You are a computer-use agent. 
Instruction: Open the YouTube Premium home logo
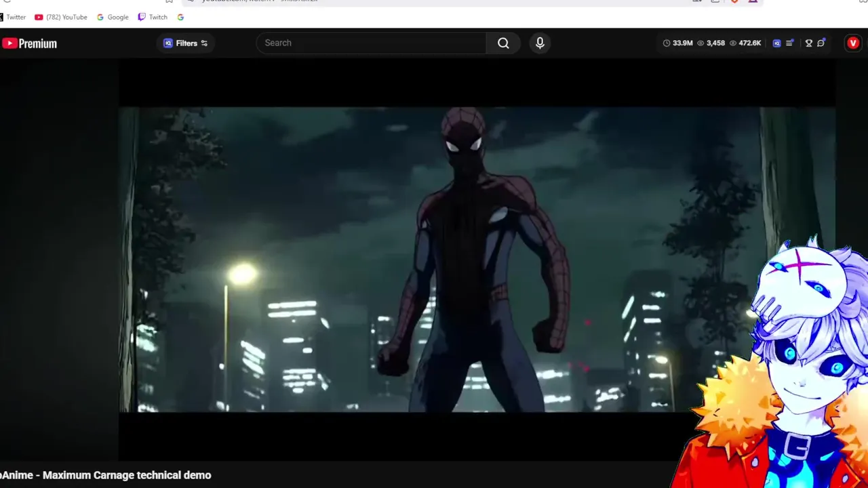[29, 43]
